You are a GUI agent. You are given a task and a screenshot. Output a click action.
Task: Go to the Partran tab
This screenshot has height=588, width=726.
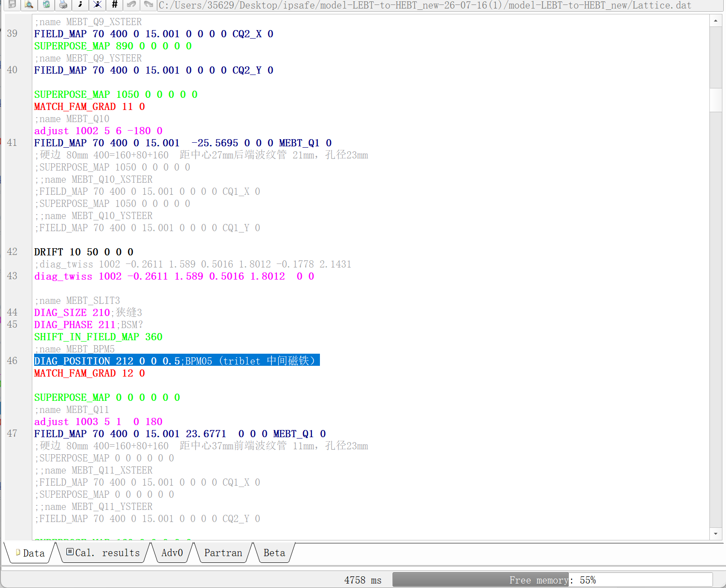tap(223, 553)
